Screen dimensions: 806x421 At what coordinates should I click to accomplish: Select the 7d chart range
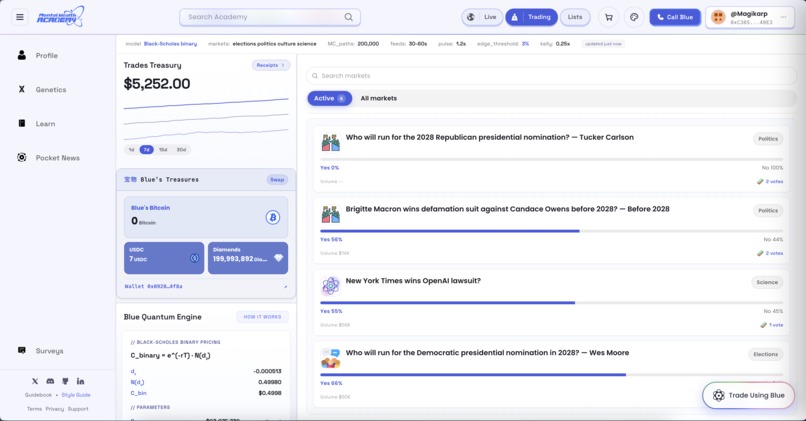[146, 150]
